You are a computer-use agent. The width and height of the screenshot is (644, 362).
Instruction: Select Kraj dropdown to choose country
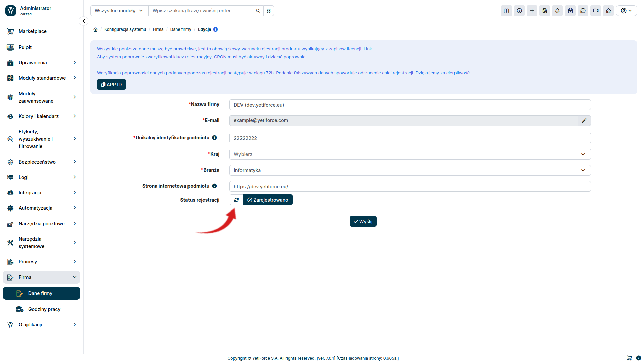[410, 154]
